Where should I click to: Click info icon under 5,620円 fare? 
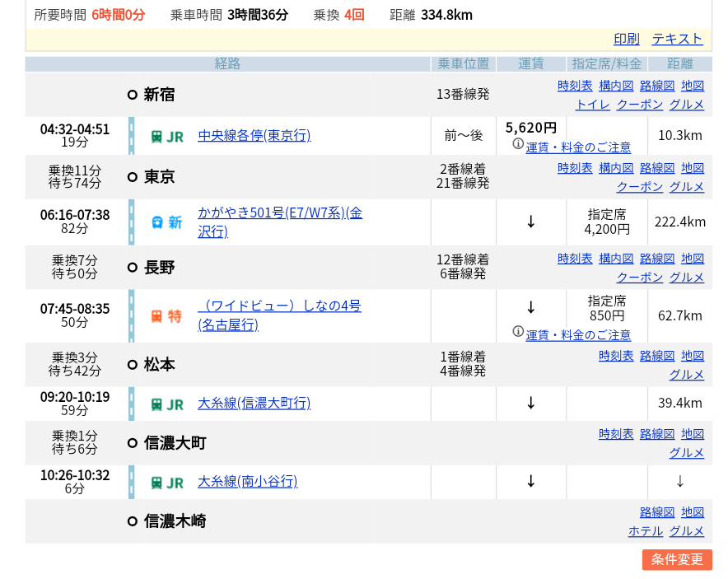click(518, 144)
